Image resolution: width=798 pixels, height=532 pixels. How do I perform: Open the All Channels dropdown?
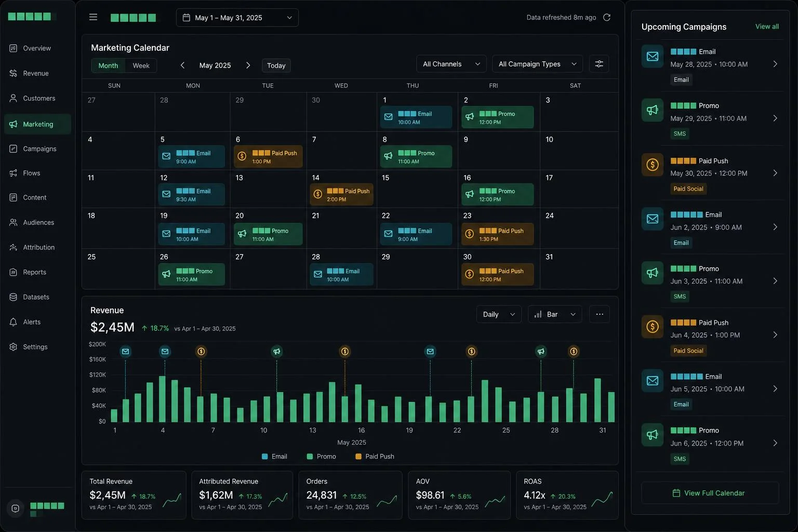coord(451,64)
